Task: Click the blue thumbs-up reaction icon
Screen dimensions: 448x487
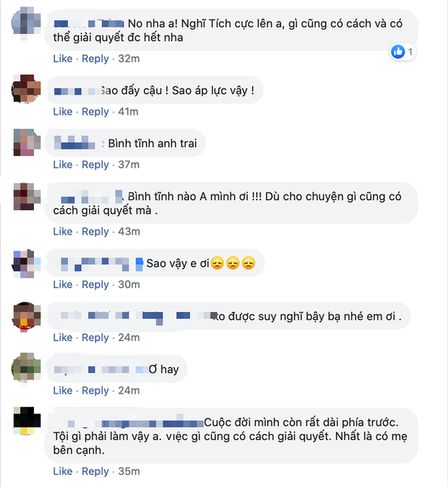Action: pos(398,51)
